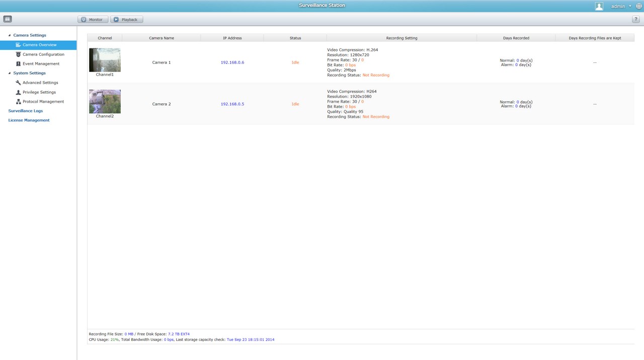
Task: Open IP address 192.168.0.6 link
Action: click(232, 62)
